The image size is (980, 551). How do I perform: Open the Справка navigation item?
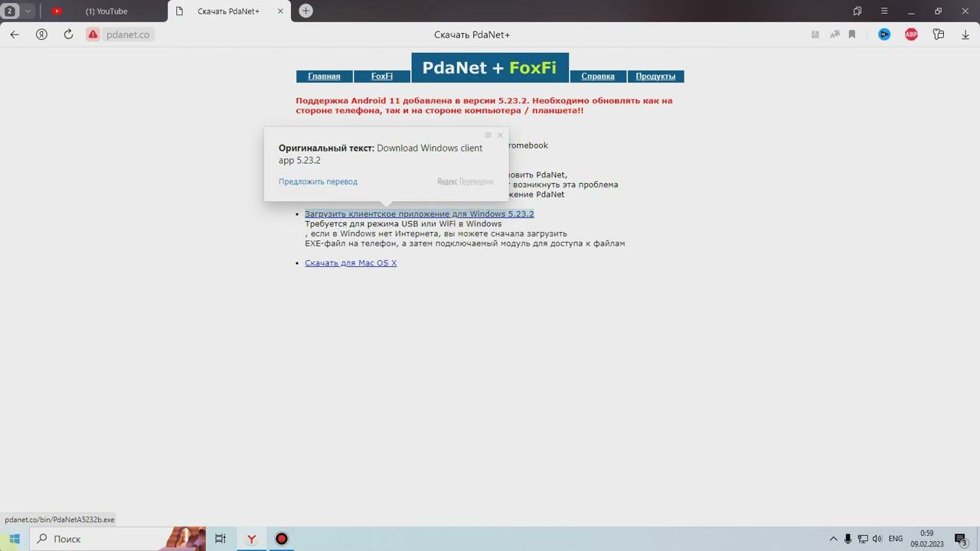pyautogui.click(x=598, y=77)
